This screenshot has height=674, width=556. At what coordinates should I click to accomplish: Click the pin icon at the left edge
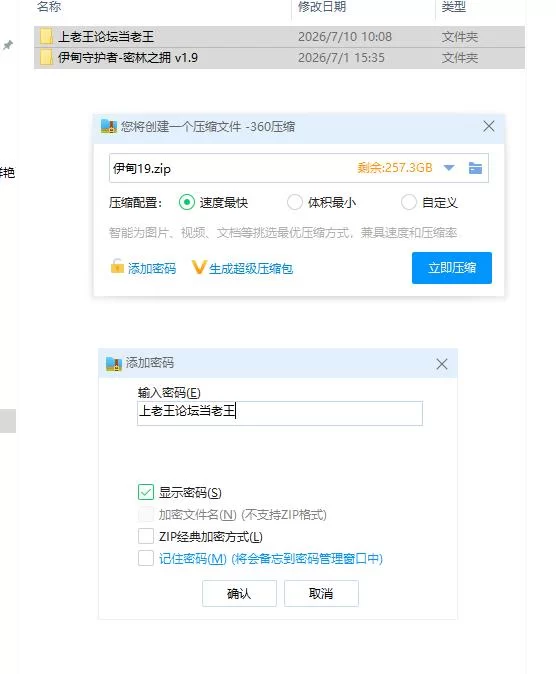pos(8,45)
